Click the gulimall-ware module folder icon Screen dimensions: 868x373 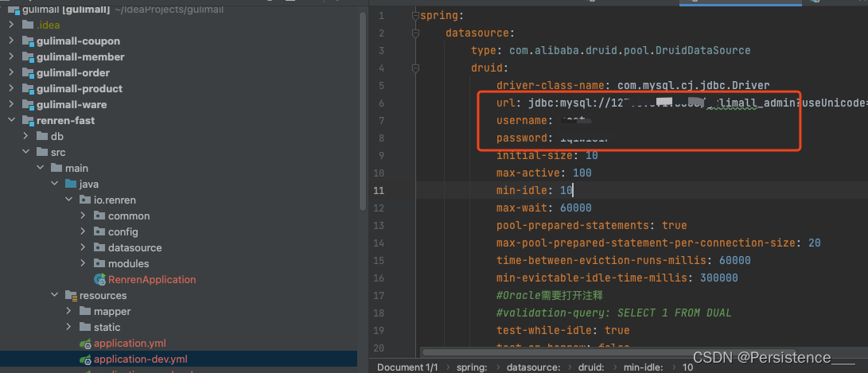pyautogui.click(x=28, y=105)
